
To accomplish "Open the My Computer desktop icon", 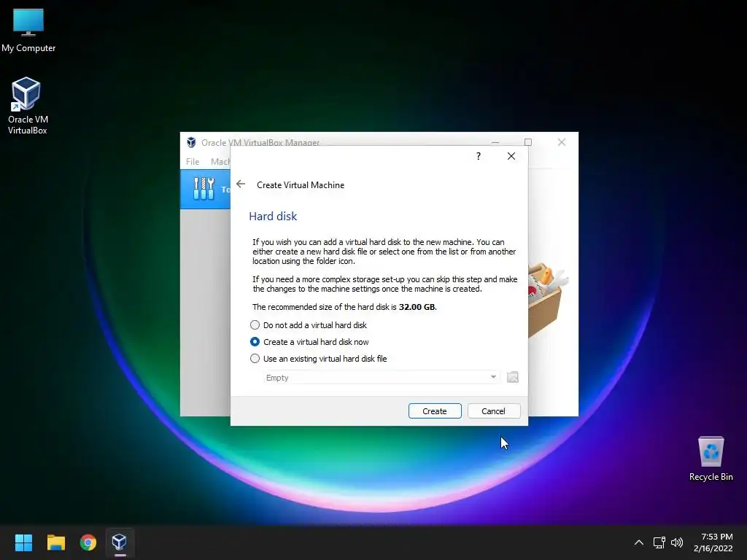I will [x=28, y=31].
